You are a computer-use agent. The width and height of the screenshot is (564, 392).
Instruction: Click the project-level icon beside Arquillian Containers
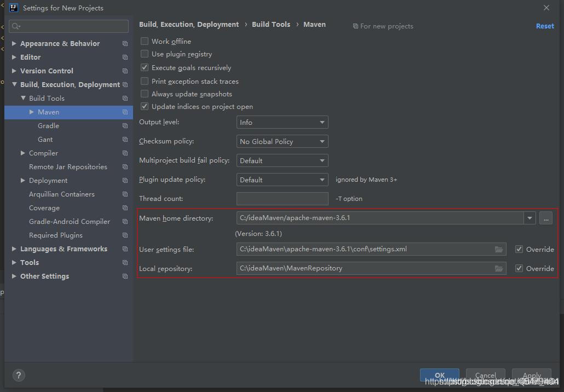(x=125, y=194)
